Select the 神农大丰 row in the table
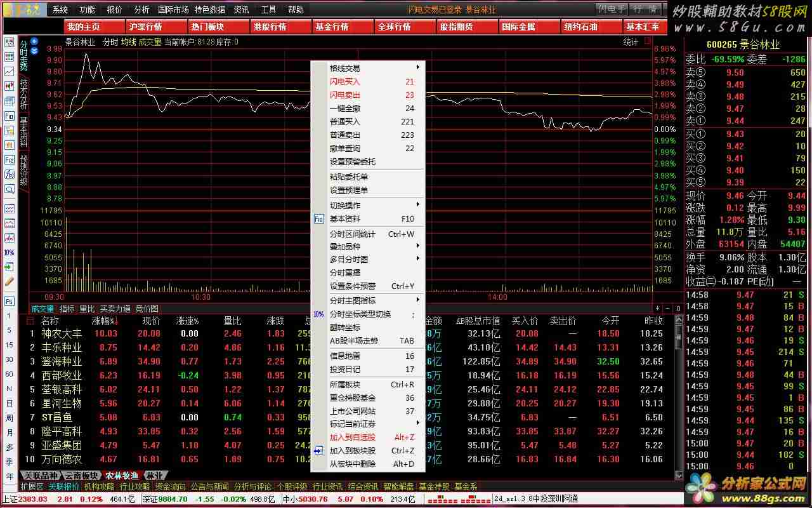812x508 pixels. pos(346,333)
